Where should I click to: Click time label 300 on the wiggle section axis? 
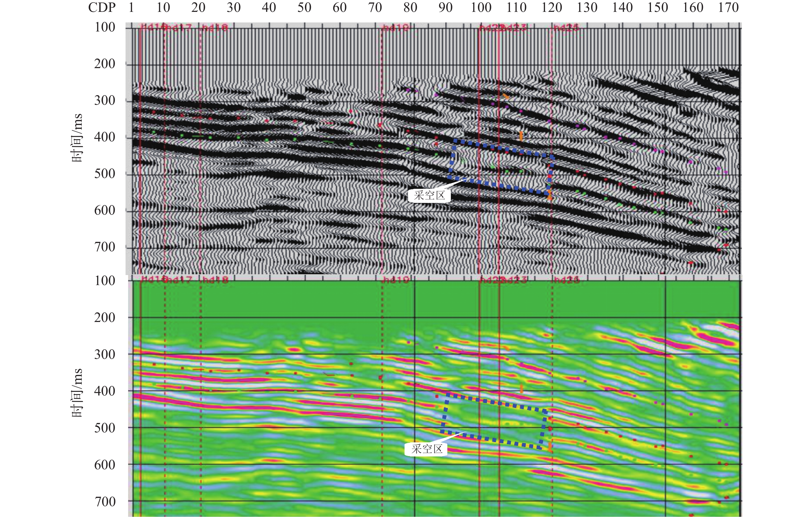click(105, 101)
